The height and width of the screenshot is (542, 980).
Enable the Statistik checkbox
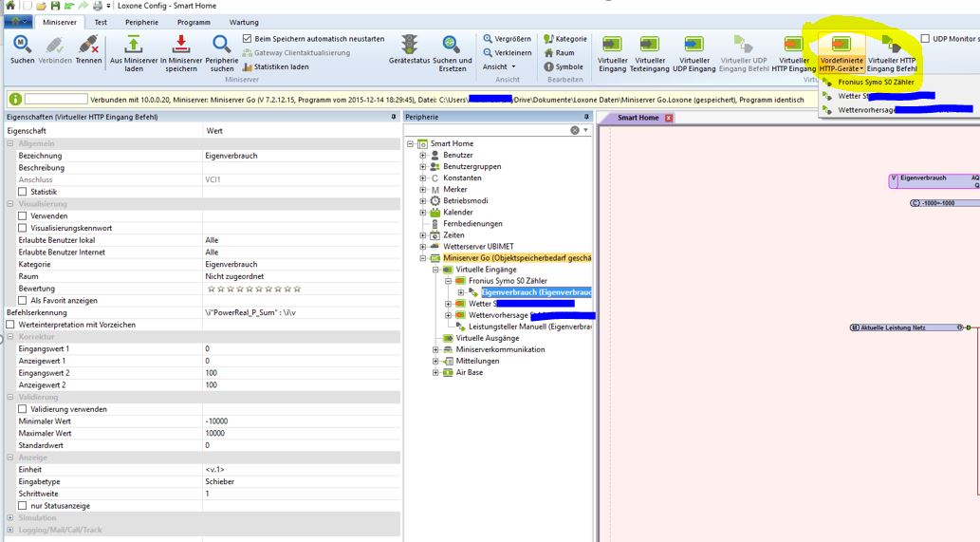click(23, 192)
